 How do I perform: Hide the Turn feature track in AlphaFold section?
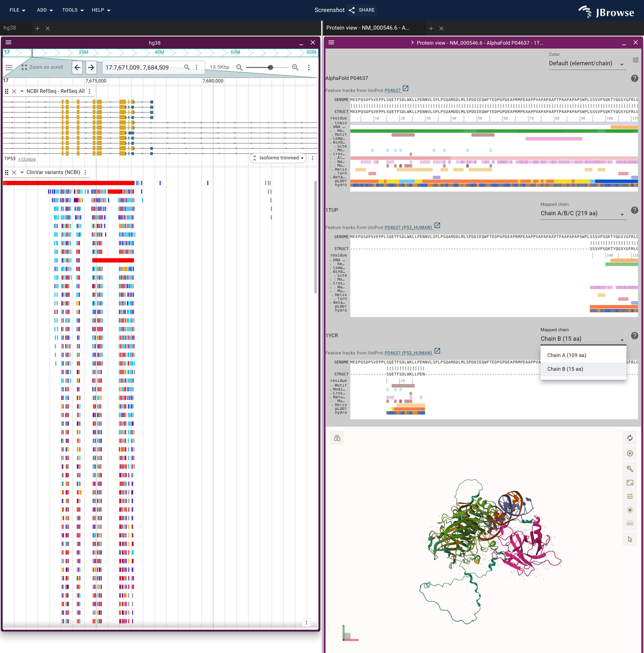click(335, 174)
